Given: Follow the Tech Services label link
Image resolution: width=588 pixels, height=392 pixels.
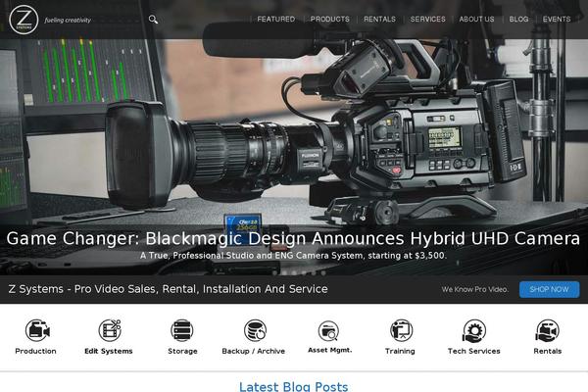Looking at the screenshot, I should tap(474, 351).
